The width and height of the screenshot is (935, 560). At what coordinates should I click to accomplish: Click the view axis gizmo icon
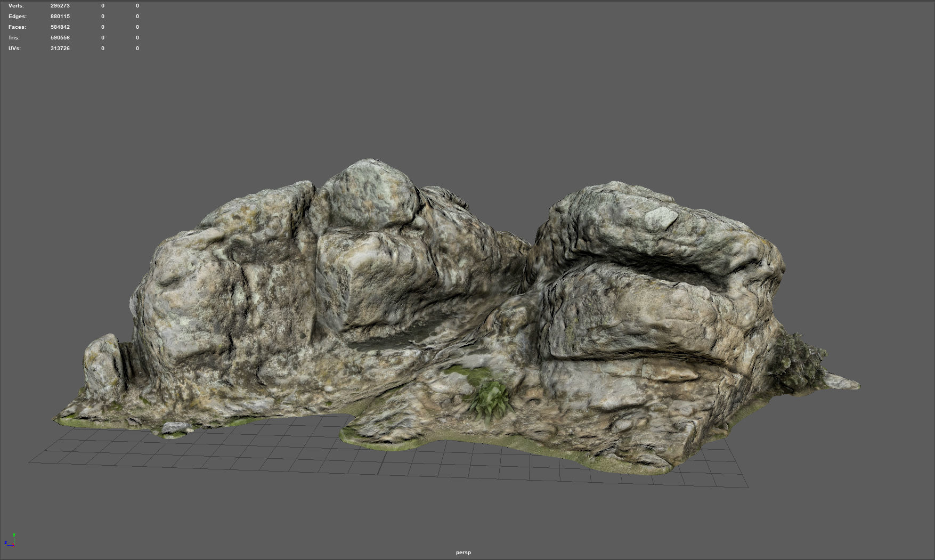[10, 540]
